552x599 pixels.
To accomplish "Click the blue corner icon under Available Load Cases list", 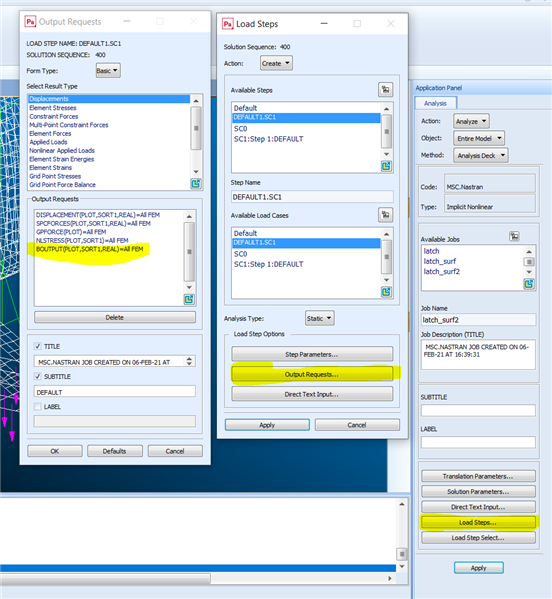I will (x=386, y=292).
